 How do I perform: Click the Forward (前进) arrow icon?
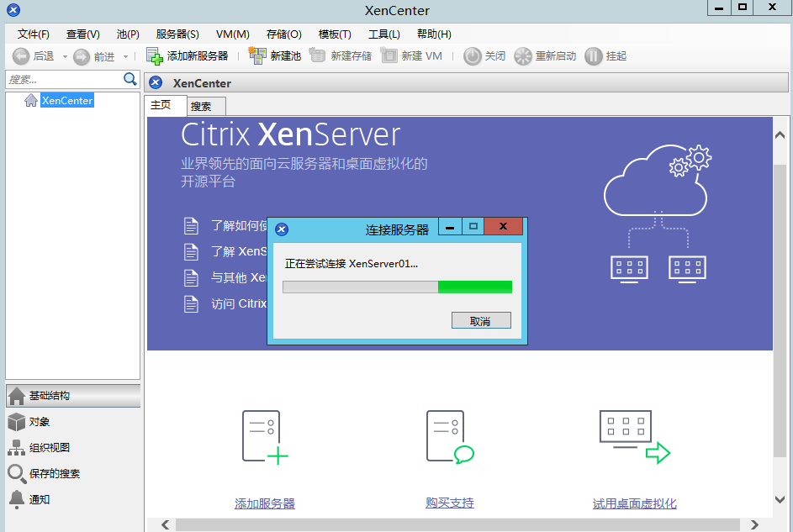click(82, 56)
